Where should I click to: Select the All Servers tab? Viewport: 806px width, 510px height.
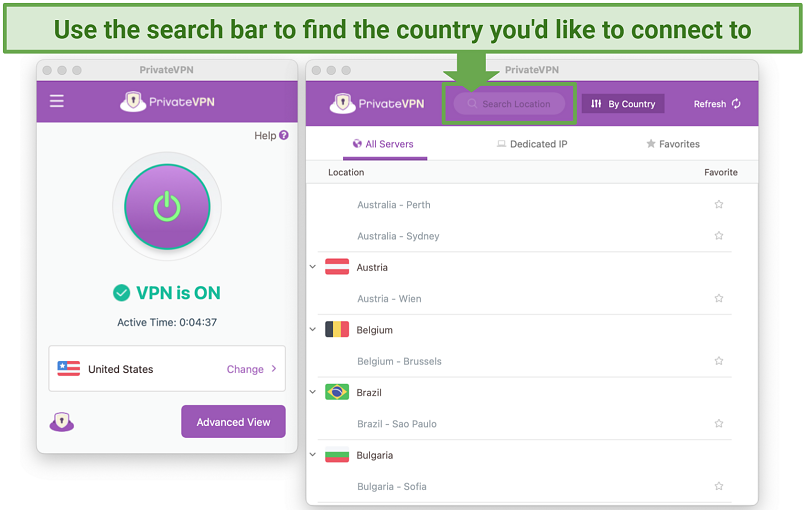pyautogui.click(x=383, y=144)
